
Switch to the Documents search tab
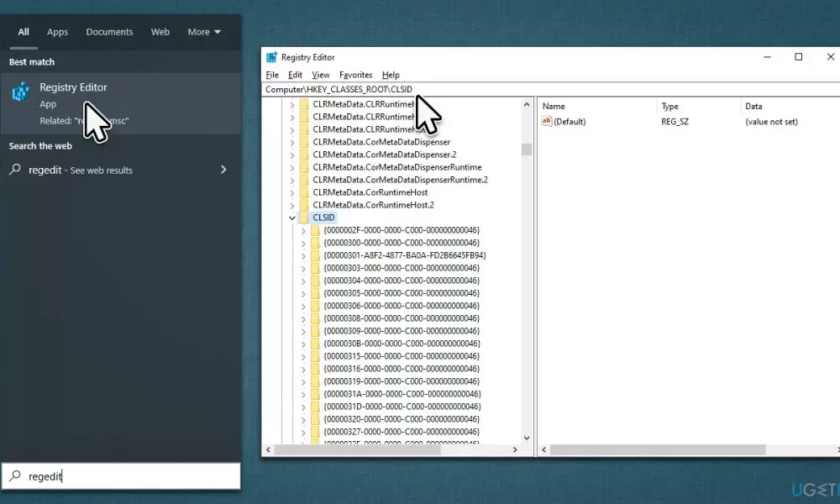[x=109, y=32]
